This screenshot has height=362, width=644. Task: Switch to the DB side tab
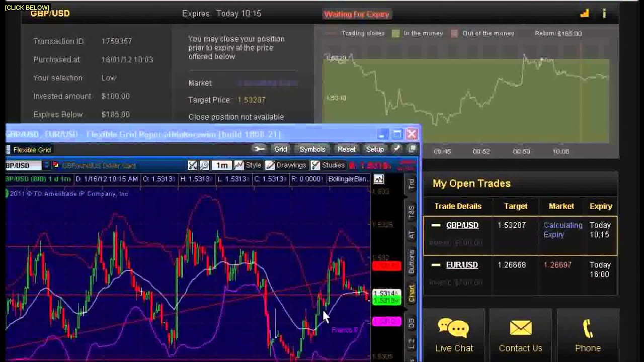tap(412, 324)
